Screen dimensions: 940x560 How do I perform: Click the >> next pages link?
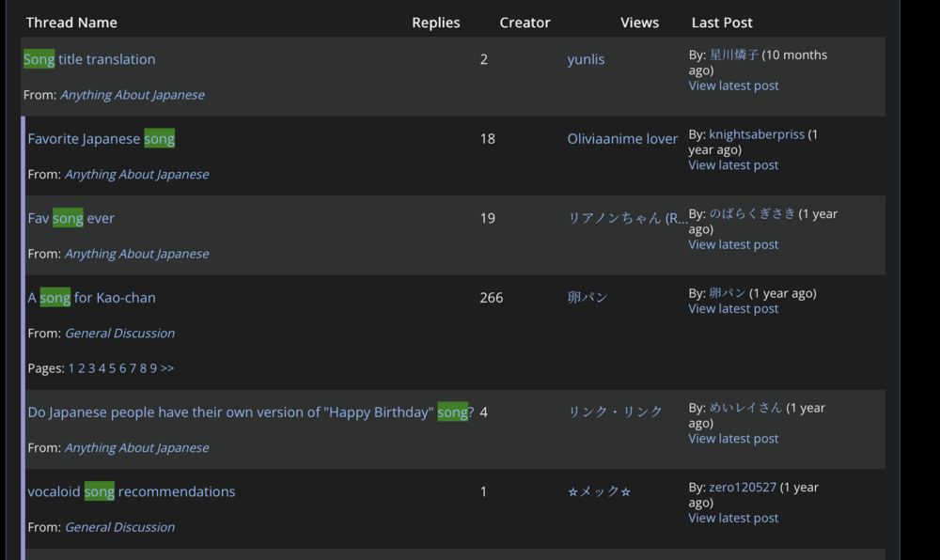[x=167, y=368]
